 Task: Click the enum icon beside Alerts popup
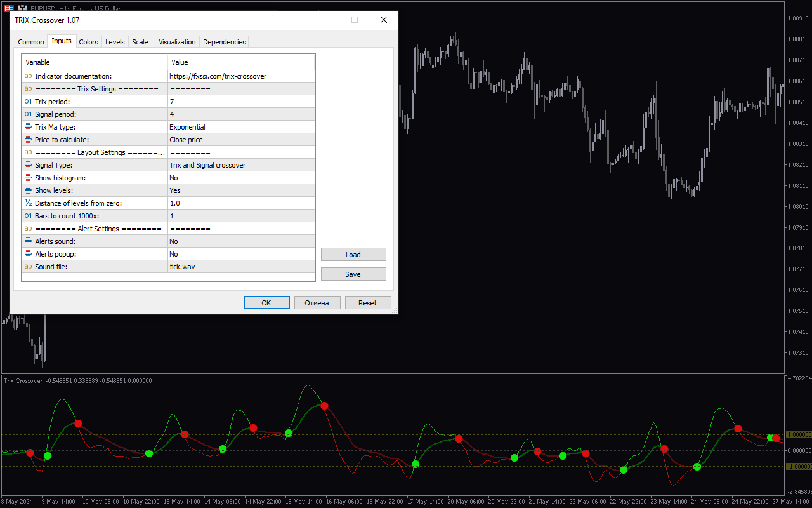(x=28, y=254)
